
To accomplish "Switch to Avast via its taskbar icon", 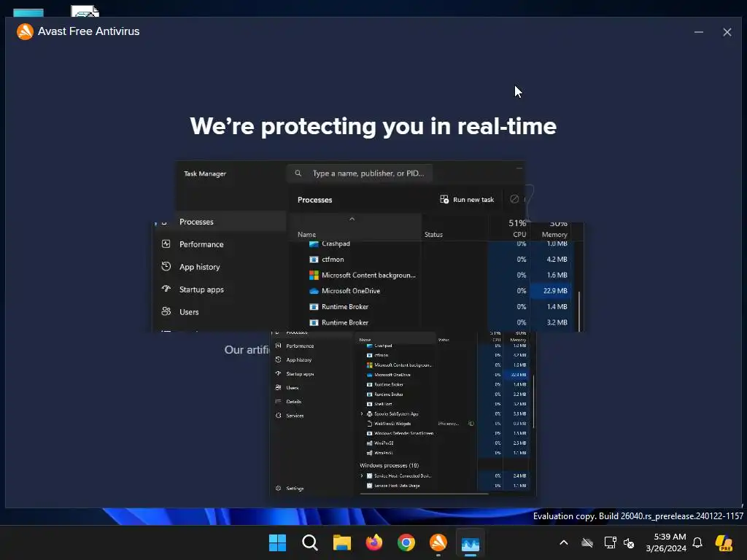I will pos(438,542).
